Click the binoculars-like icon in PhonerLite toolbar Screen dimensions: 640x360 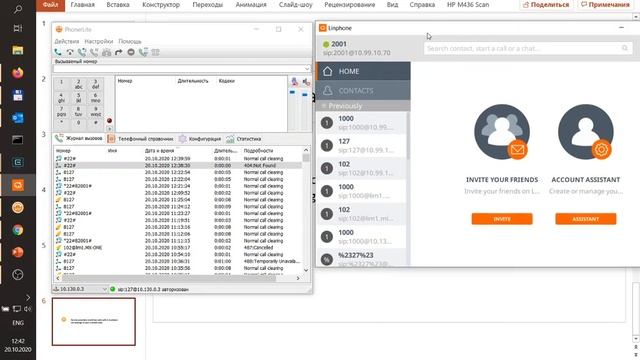[107, 52]
